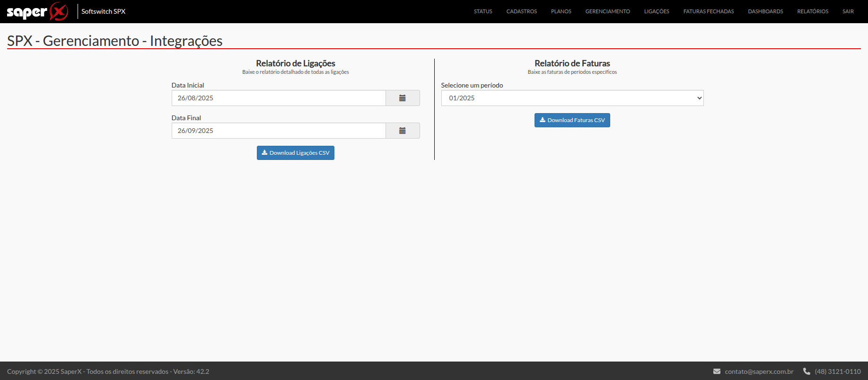Open the Cadastros menu
Viewport: 868px width, 380px height.
pos(521,11)
